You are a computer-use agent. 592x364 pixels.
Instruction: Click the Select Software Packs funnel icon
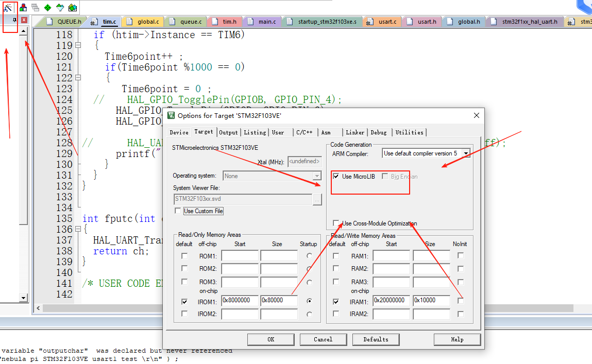pyautogui.click(x=60, y=7)
